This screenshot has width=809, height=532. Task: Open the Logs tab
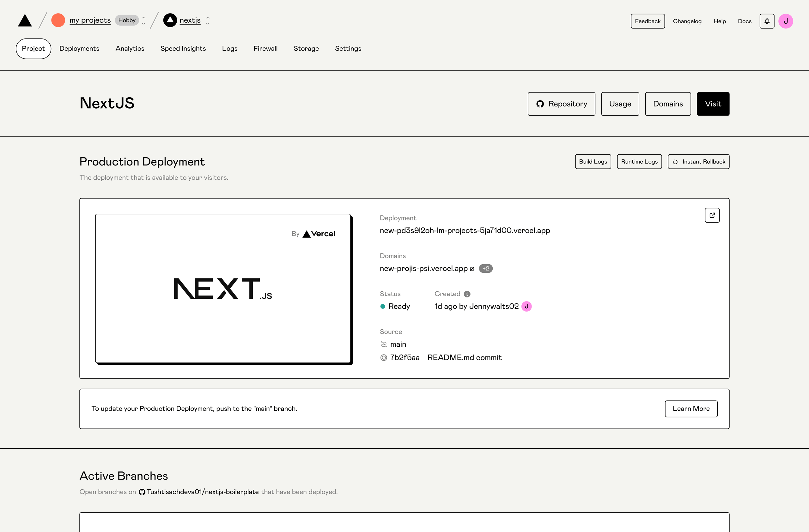(230, 49)
